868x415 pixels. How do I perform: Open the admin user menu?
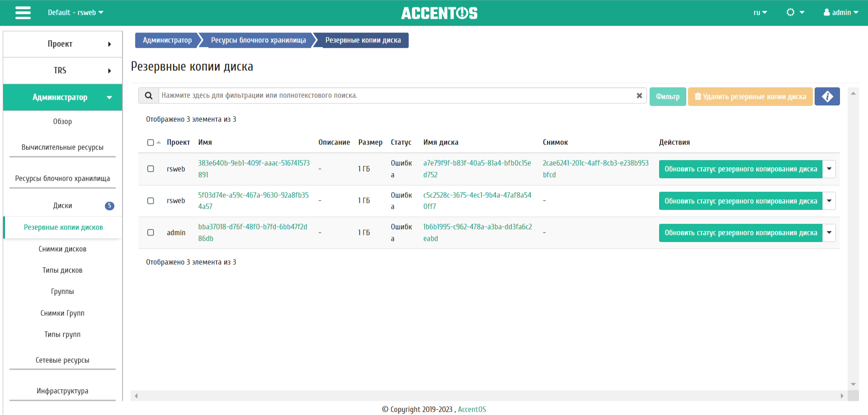pyautogui.click(x=840, y=13)
